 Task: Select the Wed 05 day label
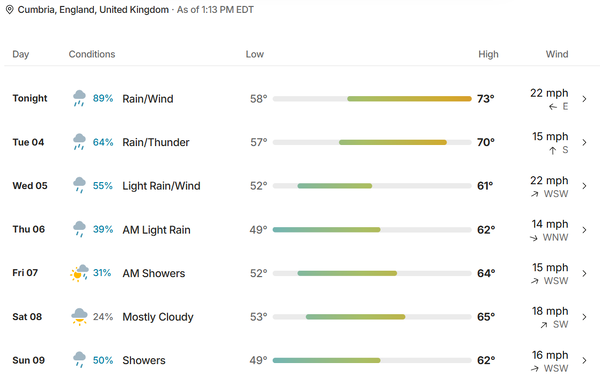(30, 186)
